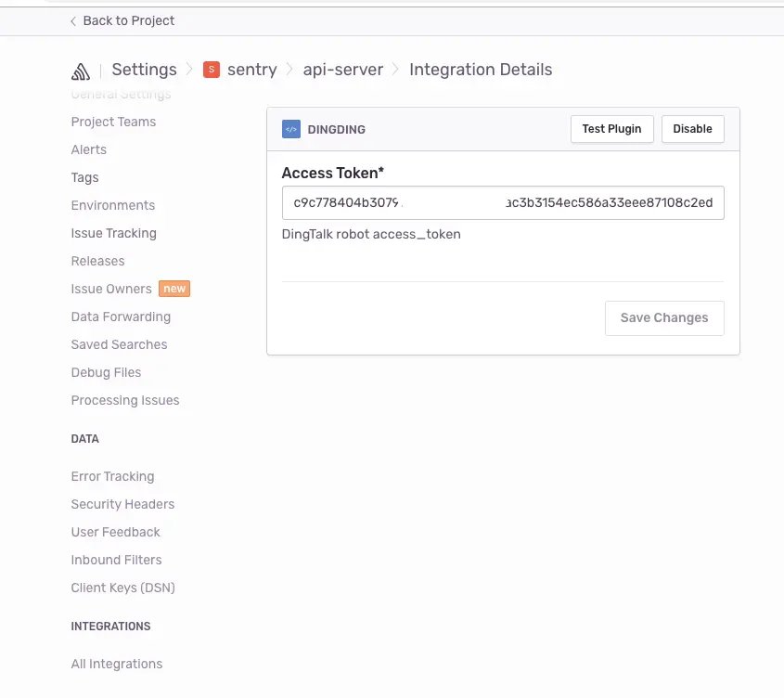Go back via Back to Project link
Screen dimensions: 784x698
tap(128, 21)
